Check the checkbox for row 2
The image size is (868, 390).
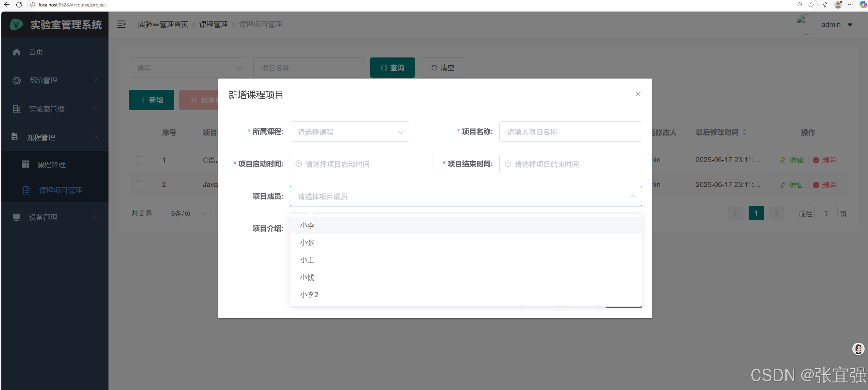(x=139, y=185)
